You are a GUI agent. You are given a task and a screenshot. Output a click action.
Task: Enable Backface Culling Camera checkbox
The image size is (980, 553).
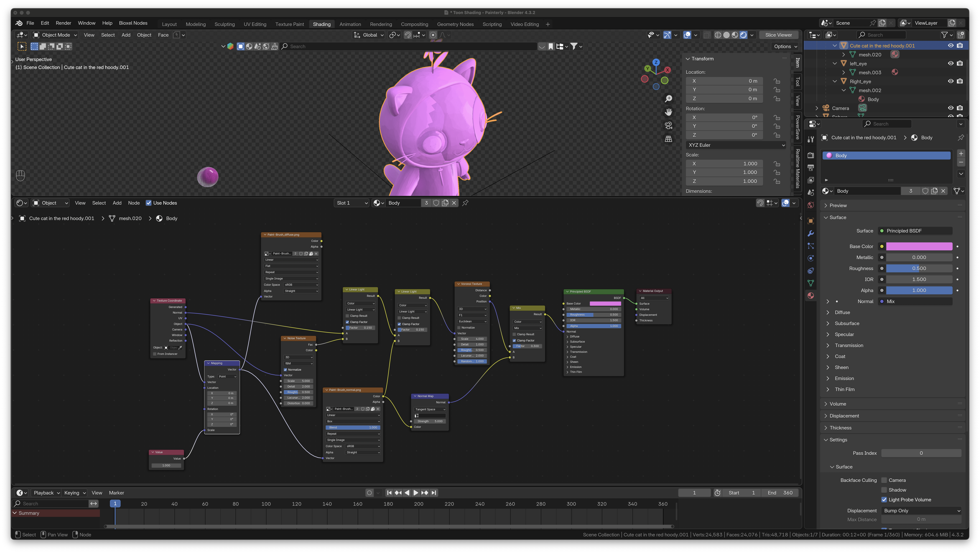point(884,480)
